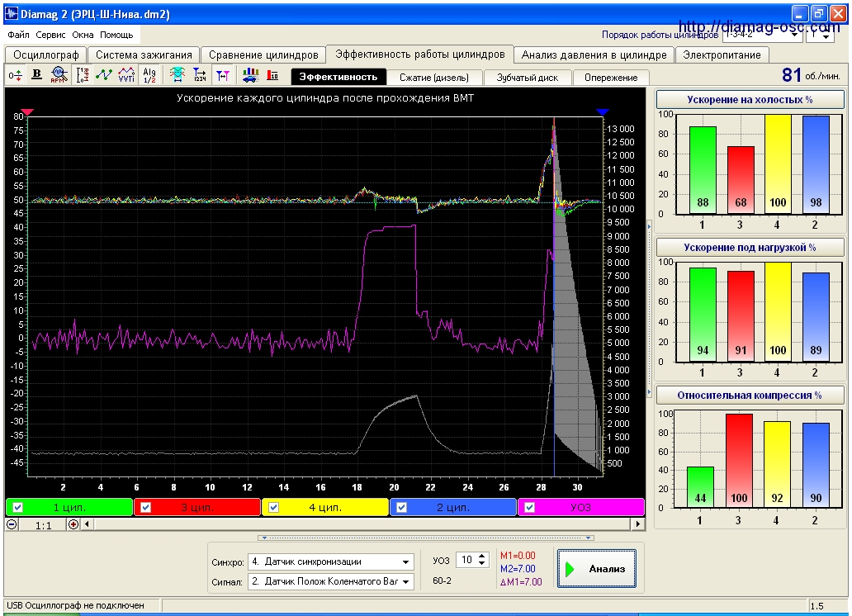Image resolution: width=852 pixels, height=616 pixels.
Task: Toggle the bold B toolbar icon
Action: click(37, 75)
